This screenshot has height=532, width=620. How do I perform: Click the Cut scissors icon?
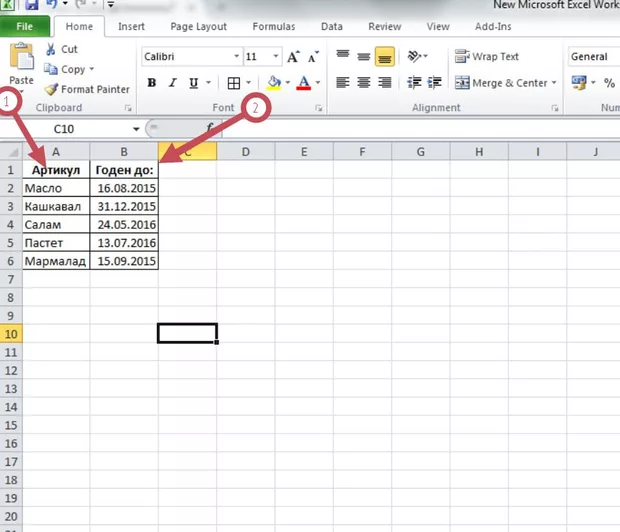tap(51, 49)
